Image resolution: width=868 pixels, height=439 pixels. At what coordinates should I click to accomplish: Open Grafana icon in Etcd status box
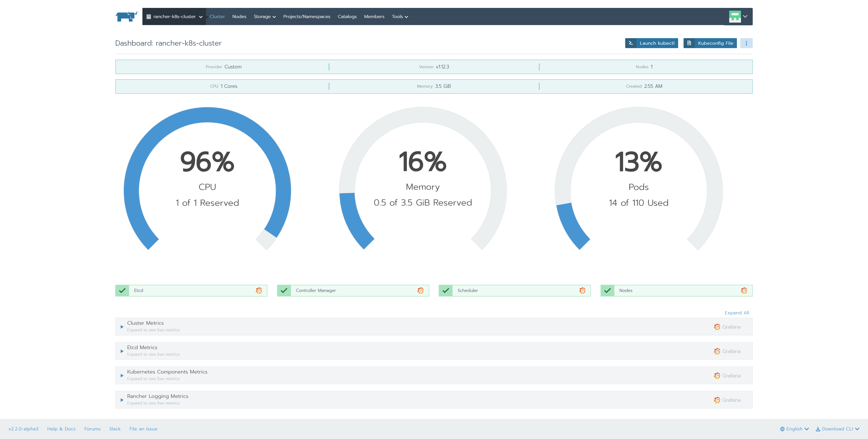pyautogui.click(x=259, y=291)
